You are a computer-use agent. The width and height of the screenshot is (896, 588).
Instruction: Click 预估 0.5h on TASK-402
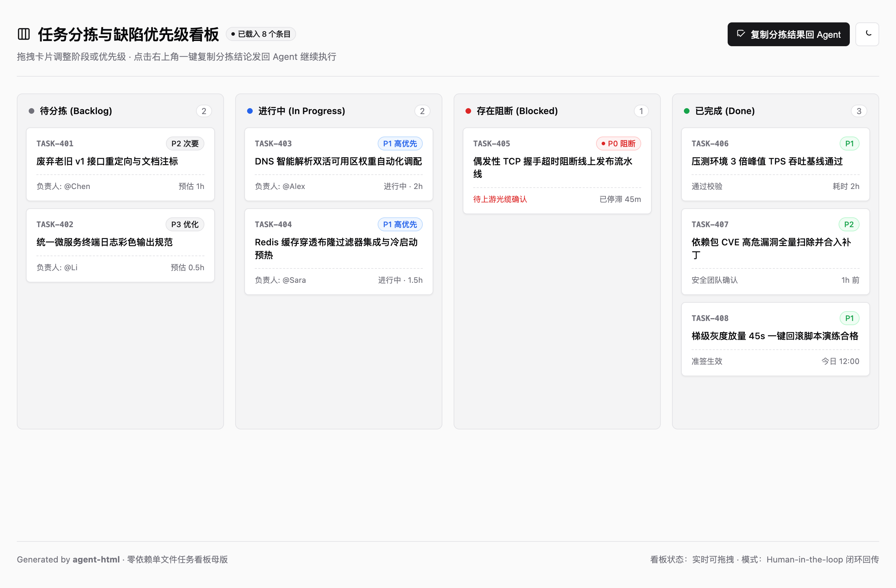pyautogui.click(x=188, y=267)
